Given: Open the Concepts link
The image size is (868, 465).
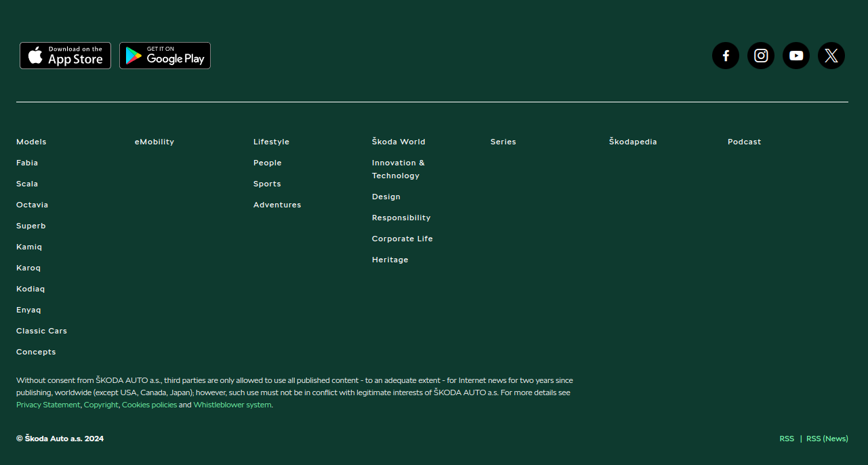Looking at the screenshot, I should (36, 352).
